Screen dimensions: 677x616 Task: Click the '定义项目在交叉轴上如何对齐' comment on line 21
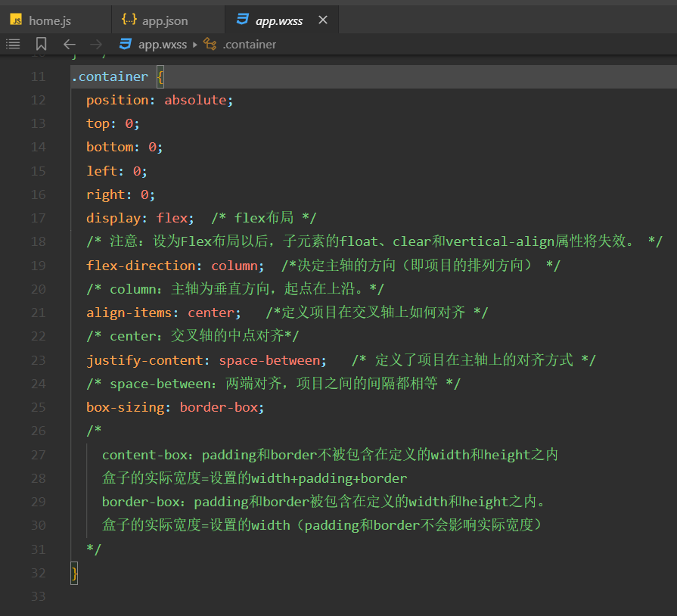[x=377, y=313]
